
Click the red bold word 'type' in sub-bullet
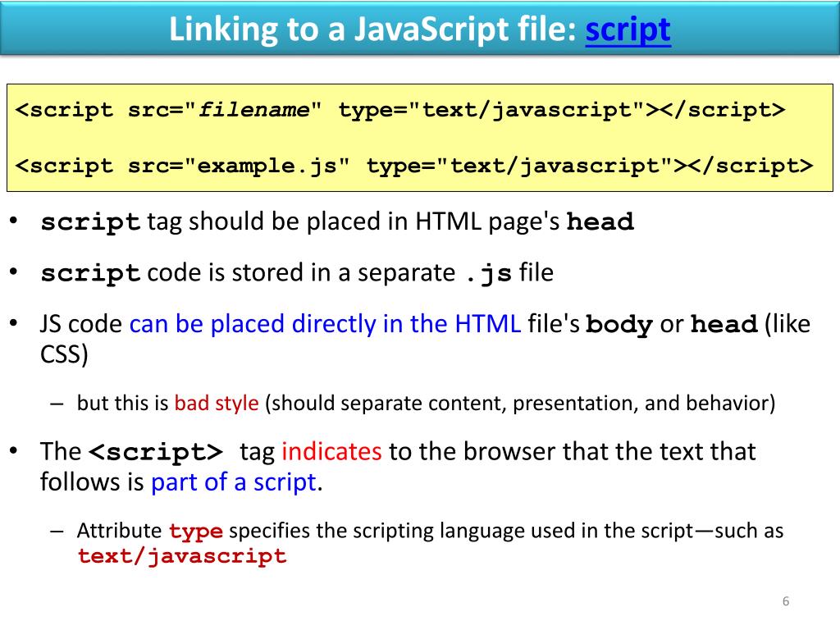tap(195, 532)
